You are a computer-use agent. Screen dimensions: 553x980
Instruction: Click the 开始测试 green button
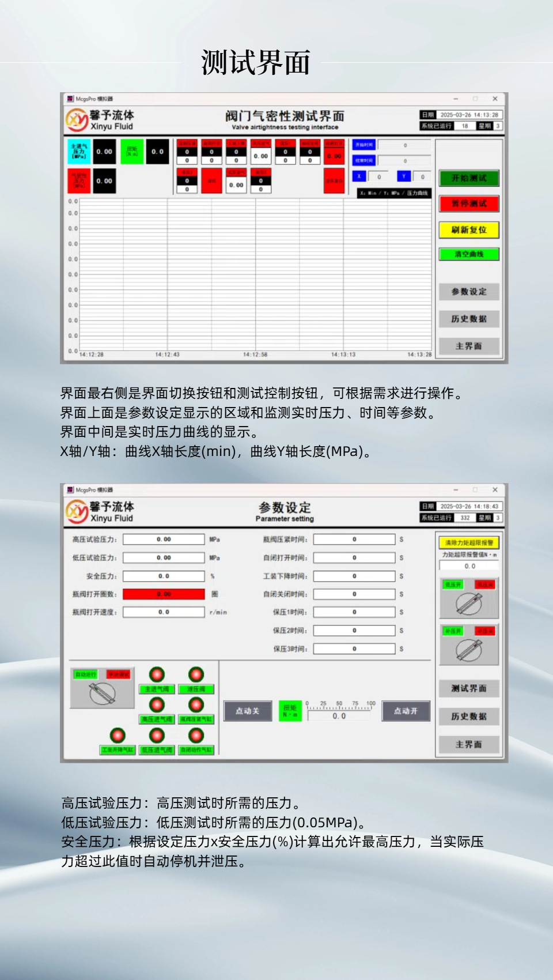click(469, 178)
